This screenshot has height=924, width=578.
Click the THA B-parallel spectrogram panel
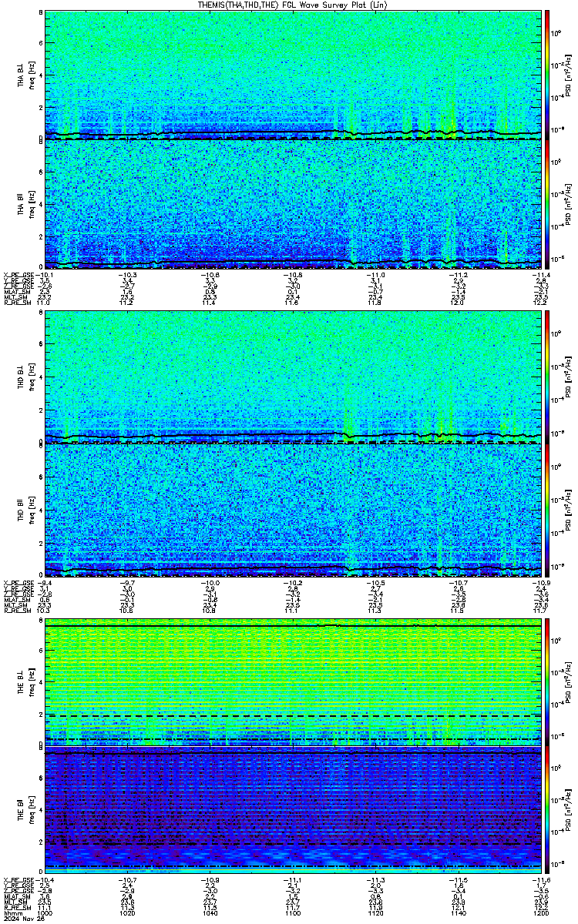(x=292, y=204)
